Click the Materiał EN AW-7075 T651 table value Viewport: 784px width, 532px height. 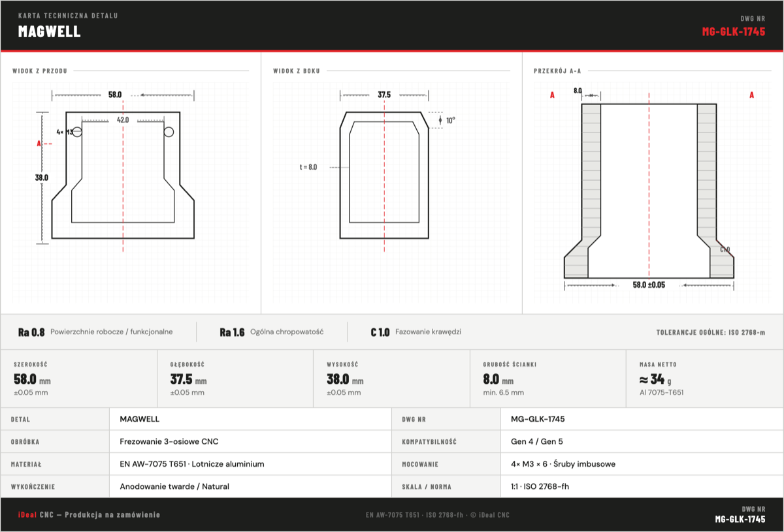click(x=192, y=464)
